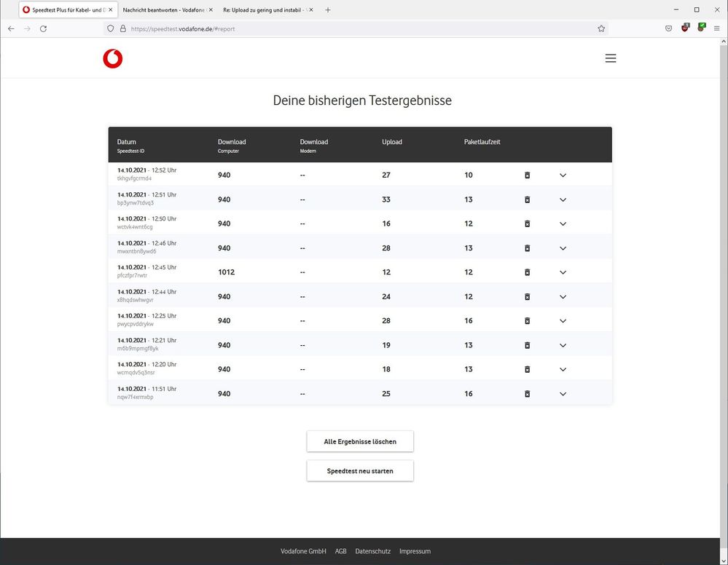The height and width of the screenshot is (565, 728).
Task: Delete the 12:52 Uhr test result
Action: [x=527, y=175]
